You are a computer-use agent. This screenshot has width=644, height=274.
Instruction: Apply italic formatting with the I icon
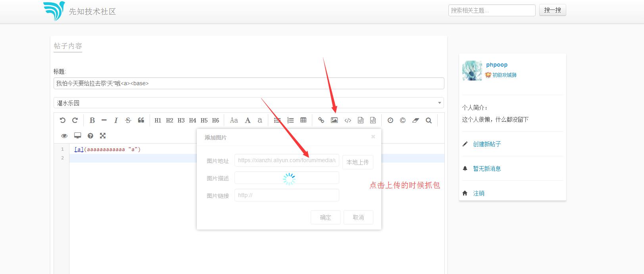click(116, 120)
